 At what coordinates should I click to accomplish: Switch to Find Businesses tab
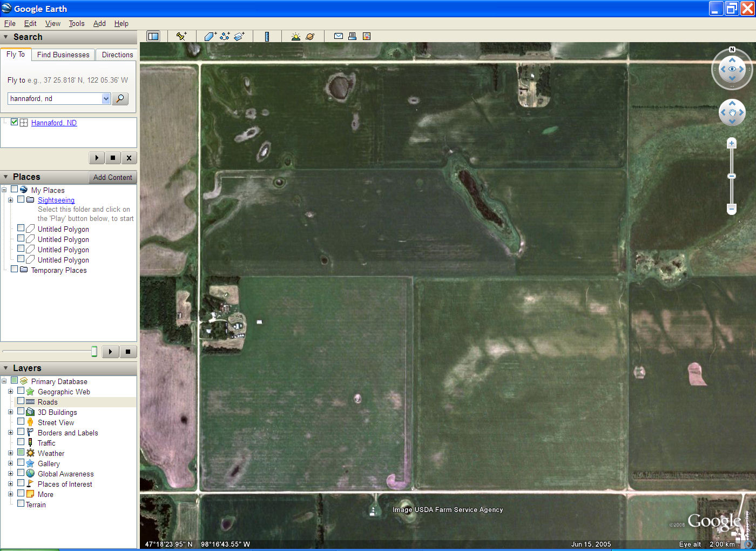63,55
